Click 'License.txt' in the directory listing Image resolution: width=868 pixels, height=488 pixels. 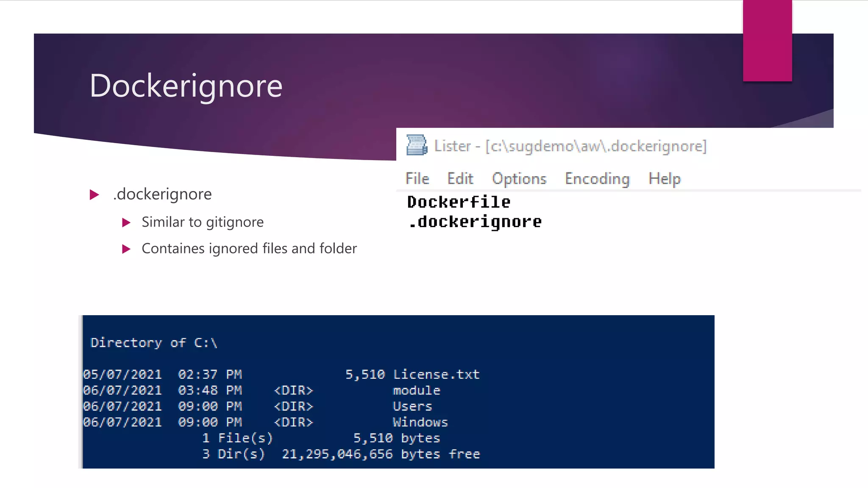[x=436, y=374]
